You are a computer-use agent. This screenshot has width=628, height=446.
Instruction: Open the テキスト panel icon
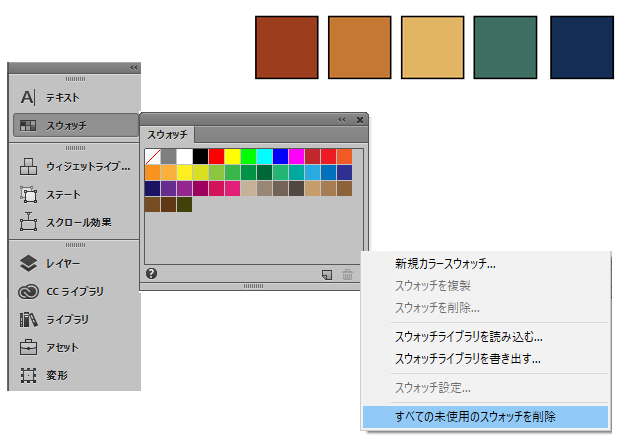tap(28, 97)
